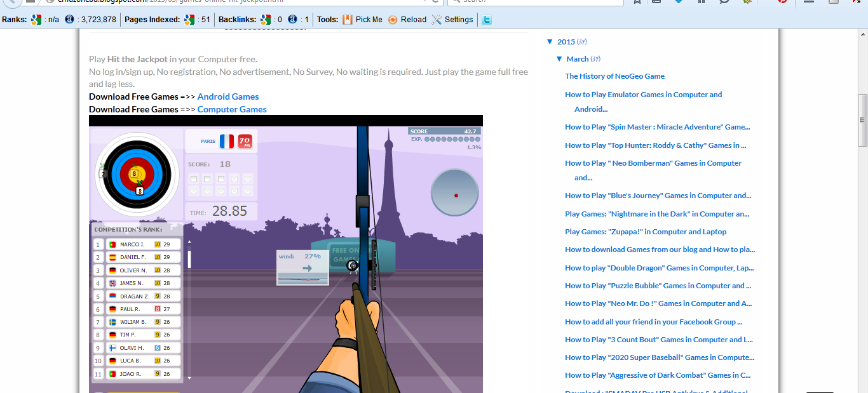
Task: Click the COMPETITION'S RANK header
Action: [128, 229]
